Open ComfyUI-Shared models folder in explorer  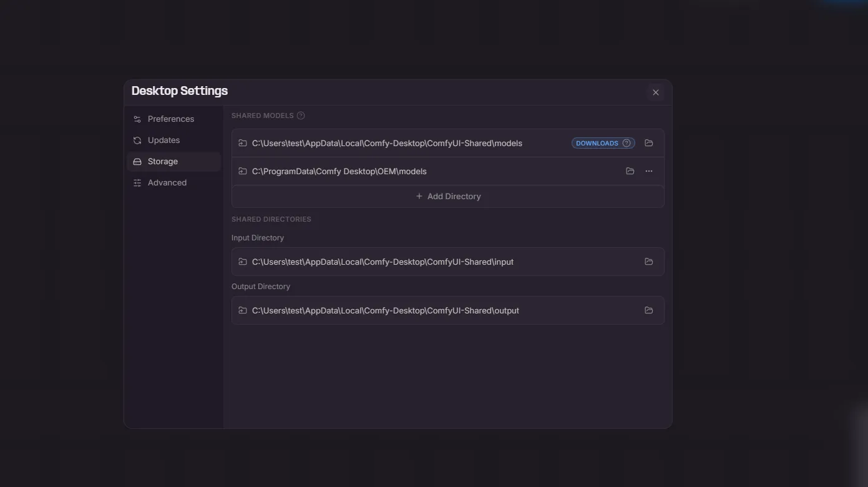649,143
